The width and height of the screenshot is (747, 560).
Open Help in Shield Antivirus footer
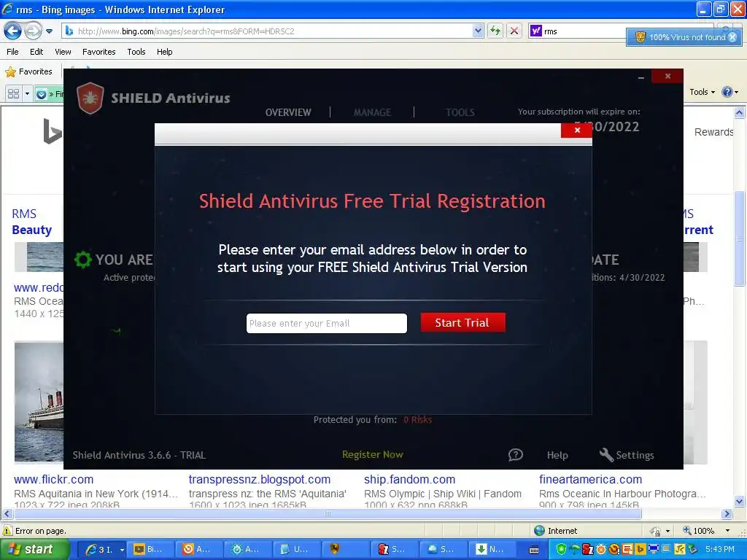557,455
